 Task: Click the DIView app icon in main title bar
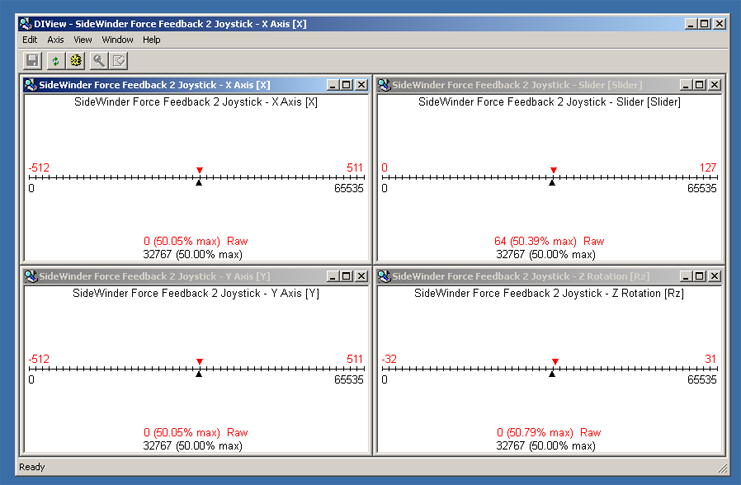click(x=26, y=24)
